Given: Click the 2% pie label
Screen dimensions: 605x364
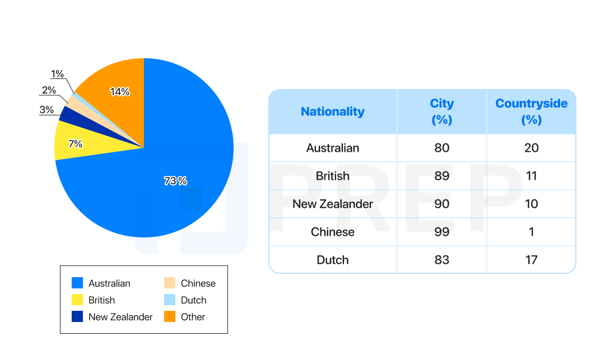Looking at the screenshot, I should point(49,90).
